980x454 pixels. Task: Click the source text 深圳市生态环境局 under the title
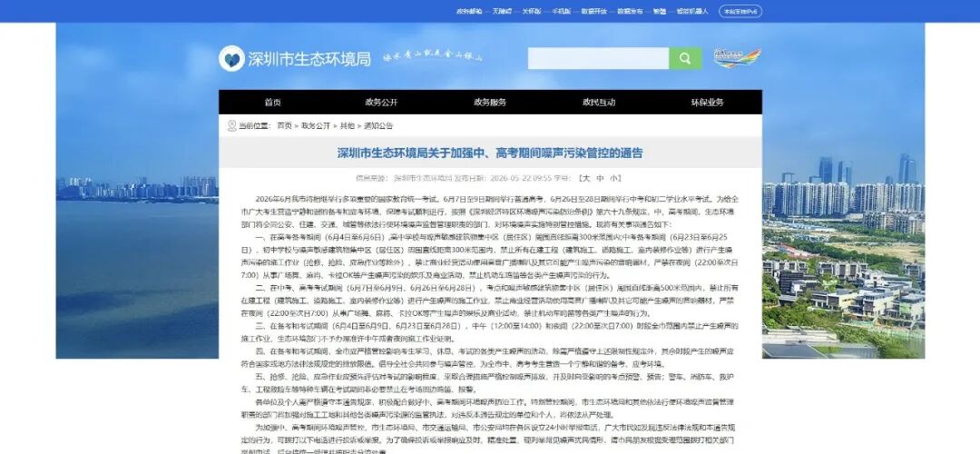coord(423,178)
